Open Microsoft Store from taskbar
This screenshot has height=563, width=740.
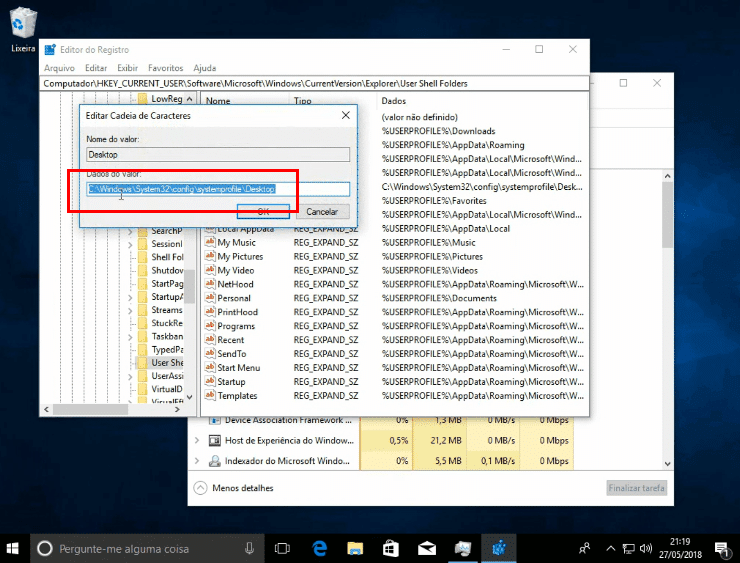point(391,548)
